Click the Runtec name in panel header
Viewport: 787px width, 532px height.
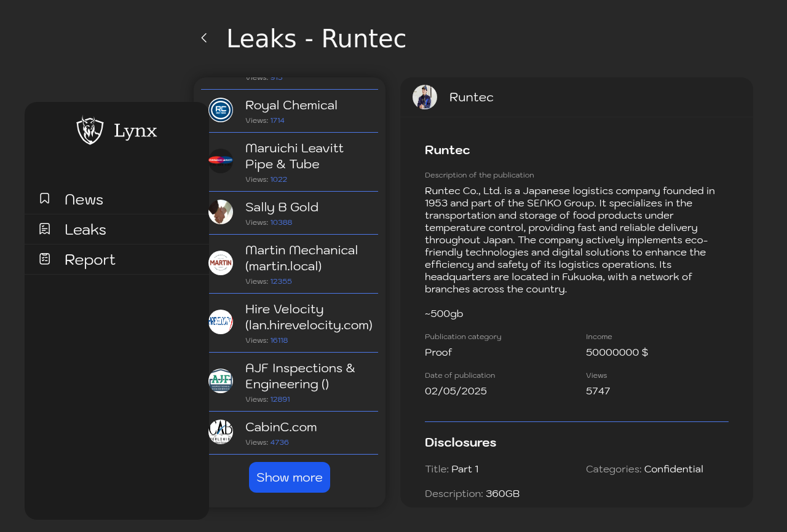(x=472, y=97)
